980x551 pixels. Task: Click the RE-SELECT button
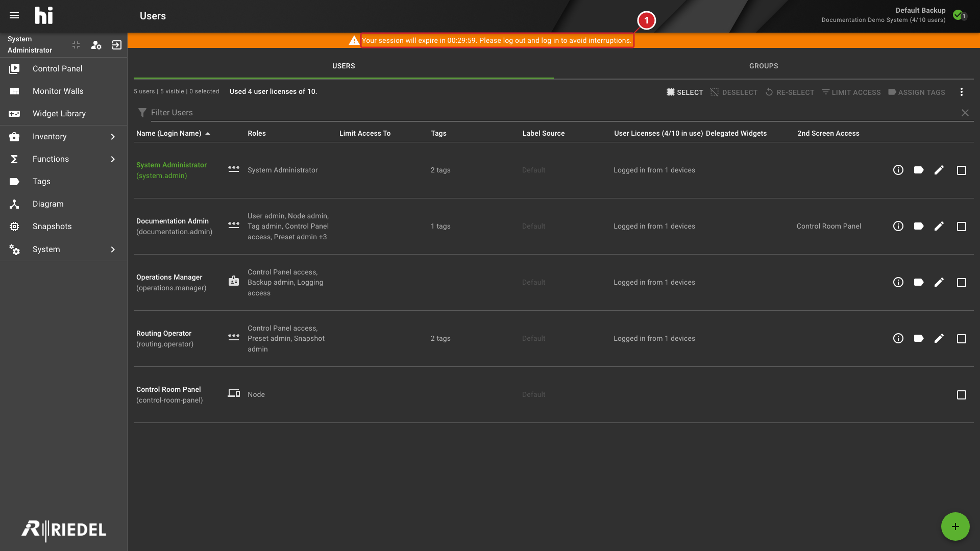(x=790, y=92)
